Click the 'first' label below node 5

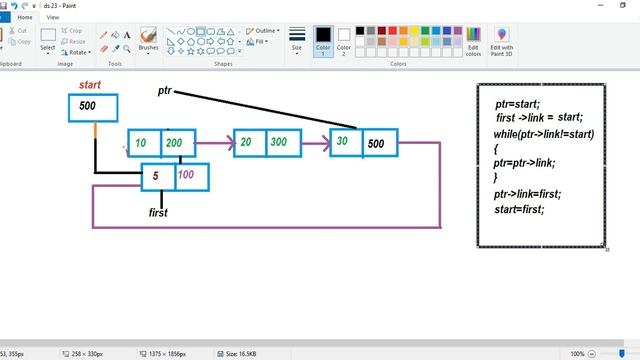[x=158, y=213]
